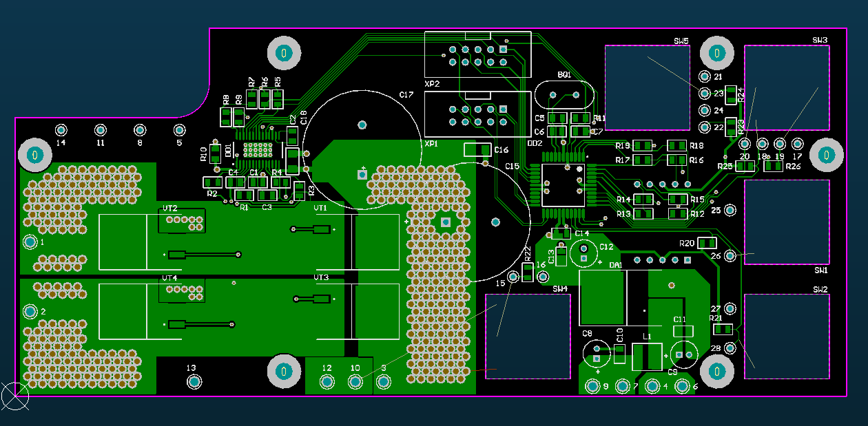Select the DD2 microcontroller chip footprint

(x=564, y=185)
